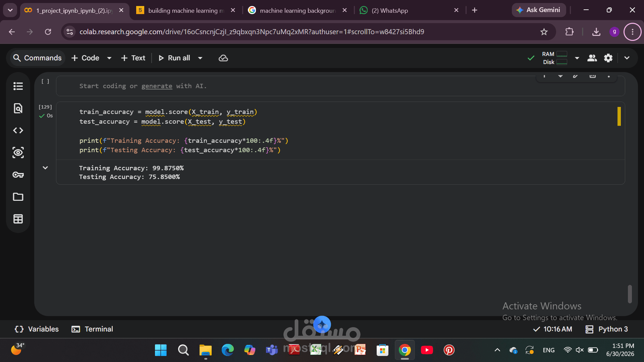644x362 pixels.
Task: Show hidden system tray icons
Action: coord(497,350)
